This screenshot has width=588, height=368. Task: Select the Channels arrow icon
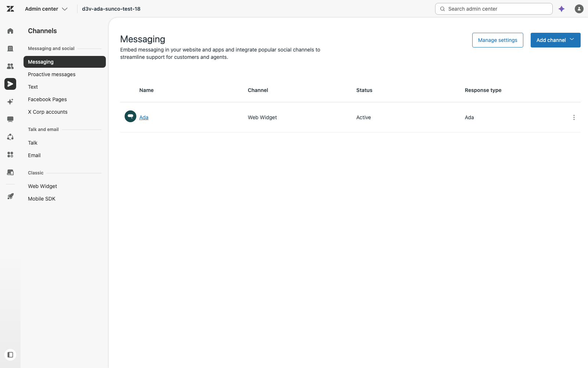tap(10, 84)
